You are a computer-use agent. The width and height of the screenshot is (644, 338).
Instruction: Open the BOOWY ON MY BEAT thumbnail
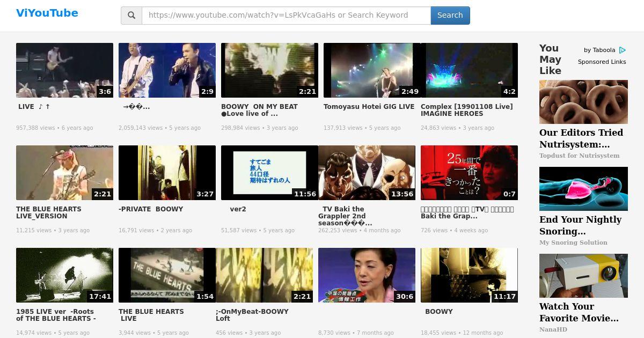269,70
